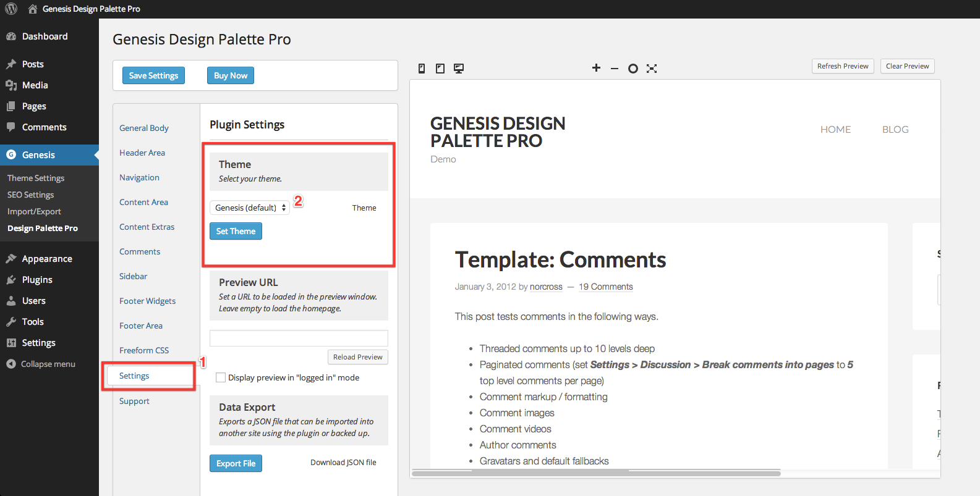Click Genesis Design Palette Pro admin bar title
The height and width of the screenshot is (496, 980).
coord(92,9)
